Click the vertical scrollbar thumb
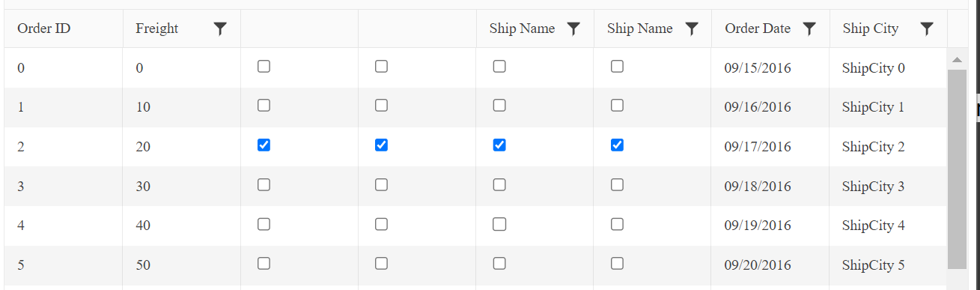The width and height of the screenshot is (980, 290). pos(957,169)
